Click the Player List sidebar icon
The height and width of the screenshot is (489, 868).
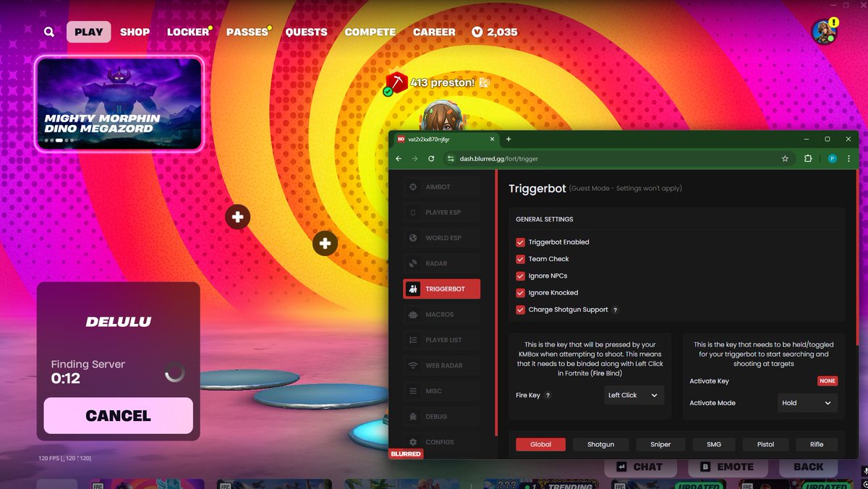413,340
